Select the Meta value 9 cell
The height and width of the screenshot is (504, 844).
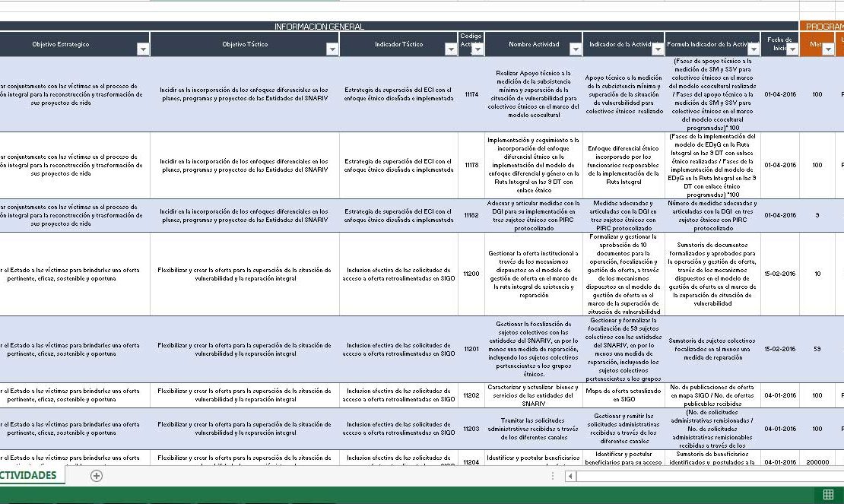tap(817, 215)
